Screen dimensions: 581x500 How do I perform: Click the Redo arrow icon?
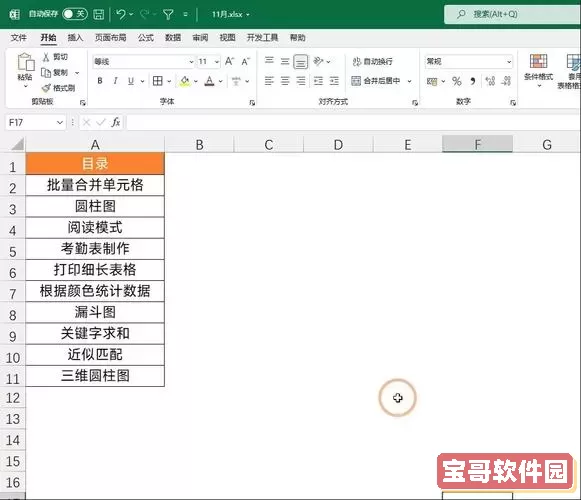145,14
